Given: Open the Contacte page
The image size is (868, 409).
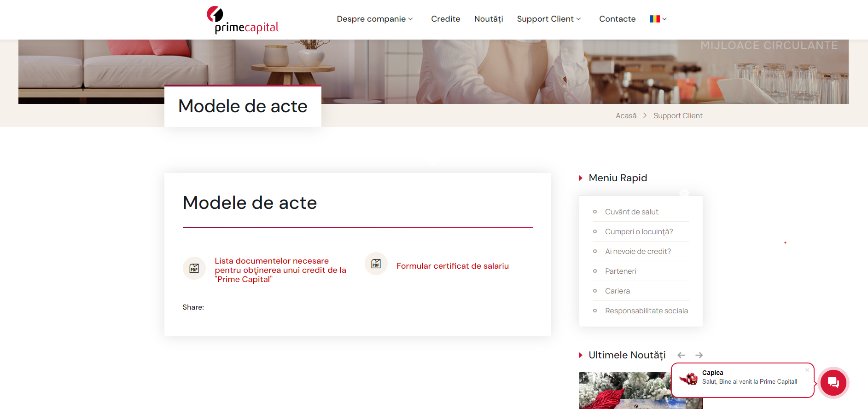Looking at the screenshot, I should click(x=618, y=19).
